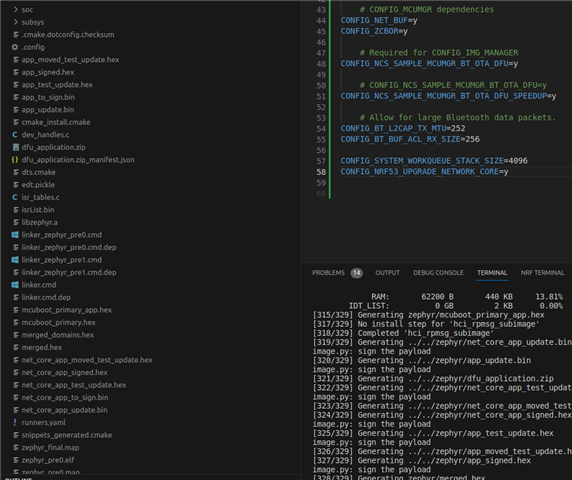Screen dimensions: 572x480
Task: Open app_to_sign.bin file
Action: pyautogui.click(x=48, y=97)
